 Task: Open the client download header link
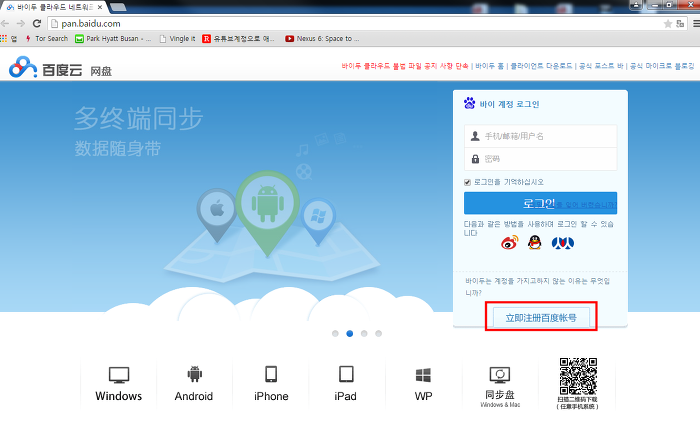(x=542, y=66)
